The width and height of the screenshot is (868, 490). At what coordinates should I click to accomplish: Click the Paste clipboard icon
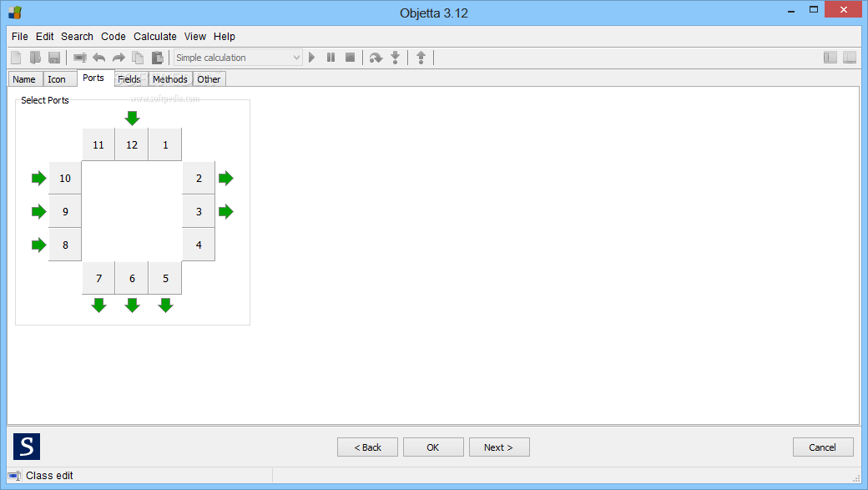157,58
